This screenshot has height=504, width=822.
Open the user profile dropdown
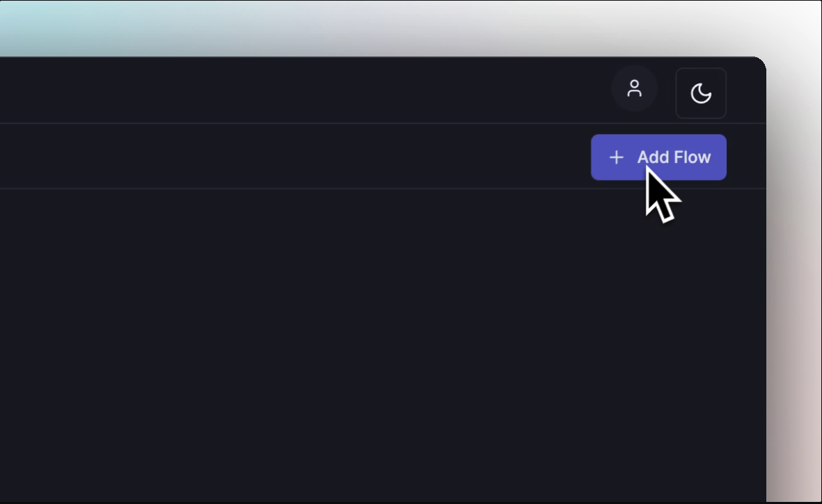click(634, 89)
